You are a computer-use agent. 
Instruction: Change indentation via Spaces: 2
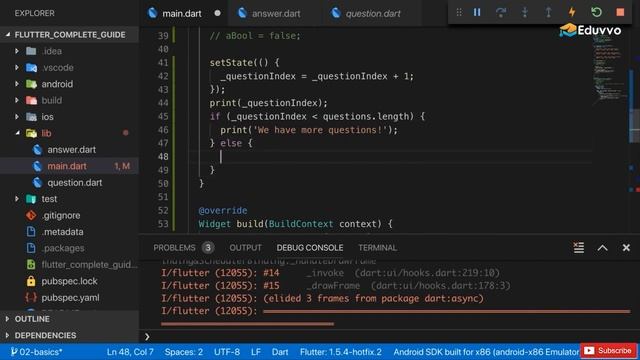[x=184, y=352]
